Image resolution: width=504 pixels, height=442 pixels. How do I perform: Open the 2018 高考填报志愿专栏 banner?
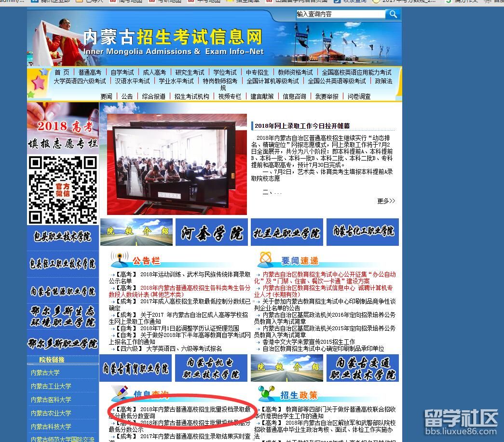pyautogui.click(x=63, y=128)
